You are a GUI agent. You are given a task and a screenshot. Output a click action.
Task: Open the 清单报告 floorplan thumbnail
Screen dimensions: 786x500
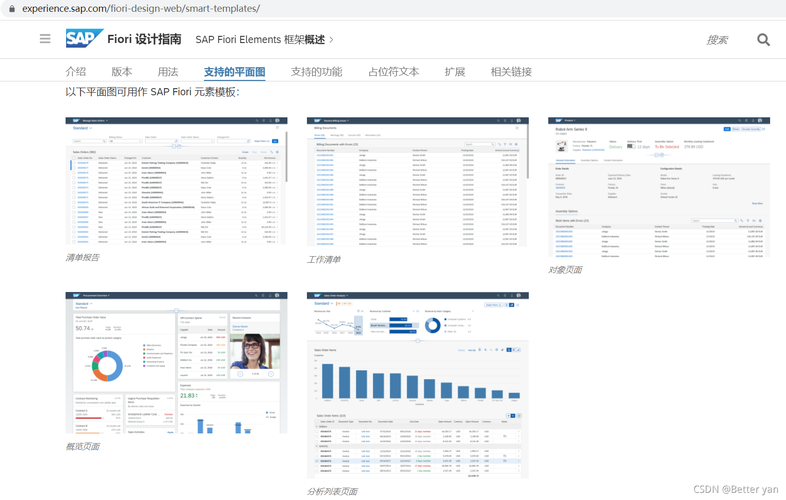[176, 181]
